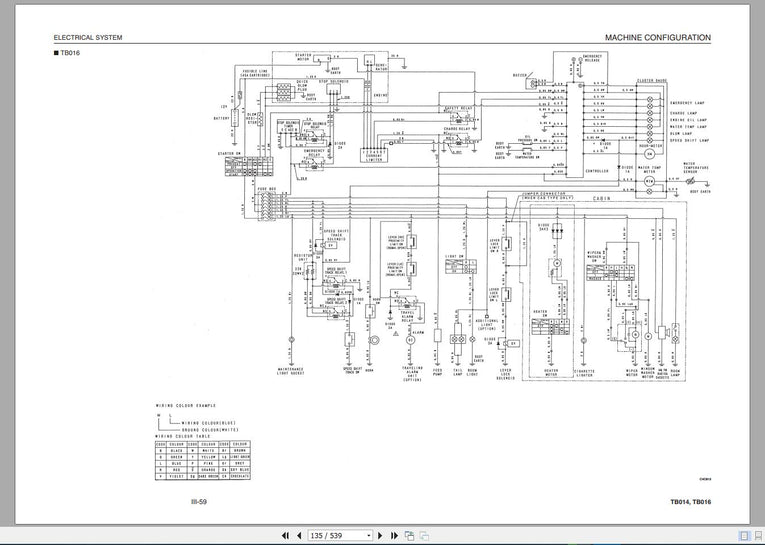Screen dimensions: 765x545
Task: Click the III-59 page label
Action: click(x=200, y=502)
